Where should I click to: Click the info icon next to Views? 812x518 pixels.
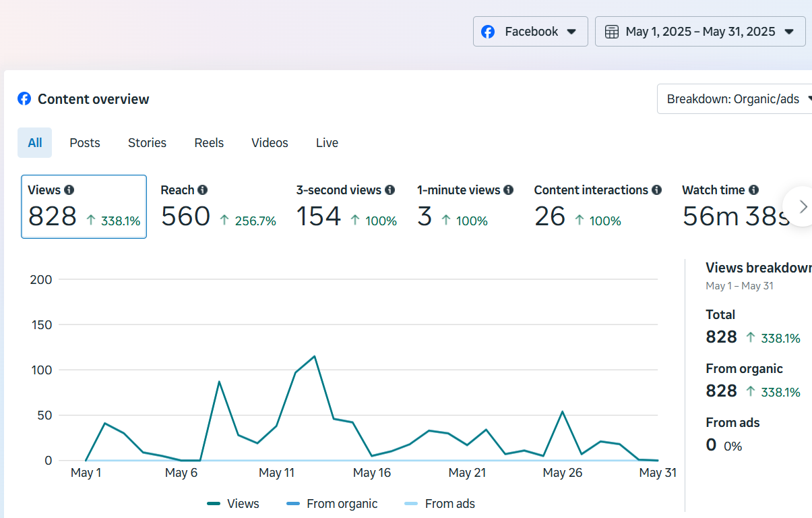click(69, 190)
